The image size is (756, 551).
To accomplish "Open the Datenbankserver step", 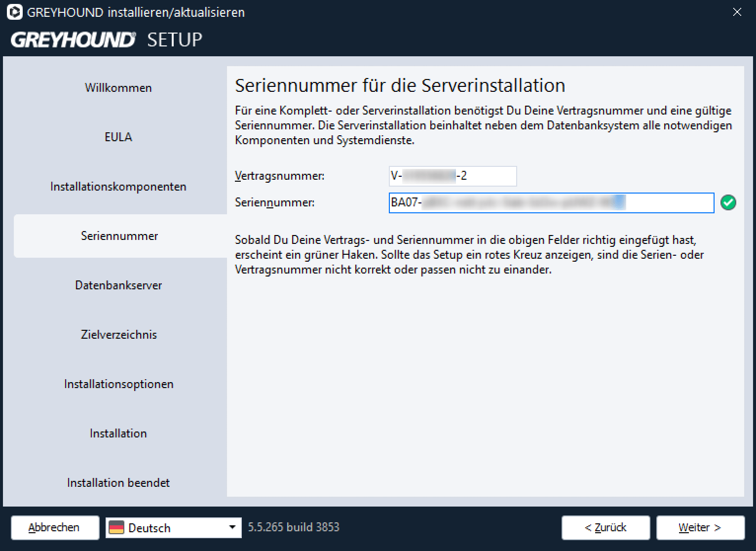I will pos(118,285).
